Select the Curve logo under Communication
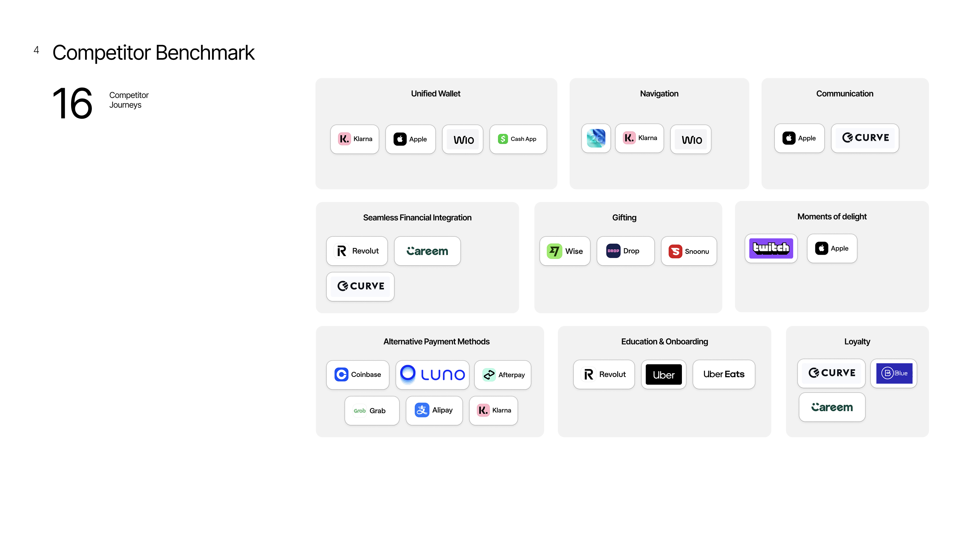The image size is (980, 551). click(865, 138)
